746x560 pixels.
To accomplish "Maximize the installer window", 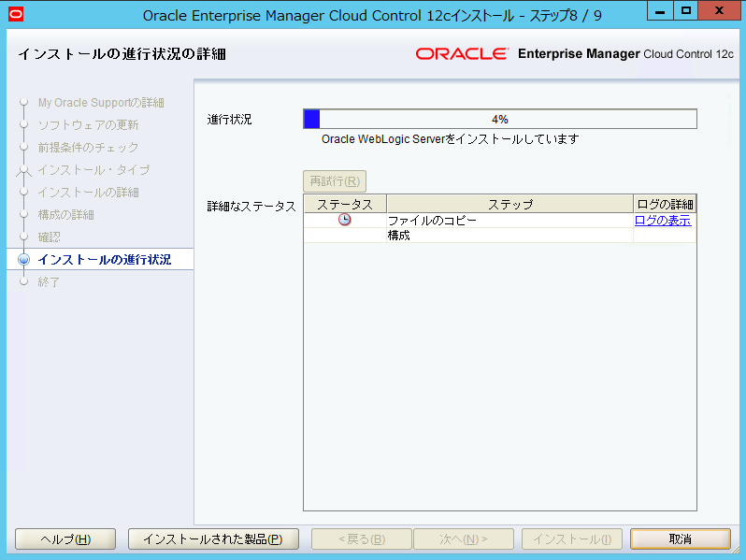I will pos(686,11).
